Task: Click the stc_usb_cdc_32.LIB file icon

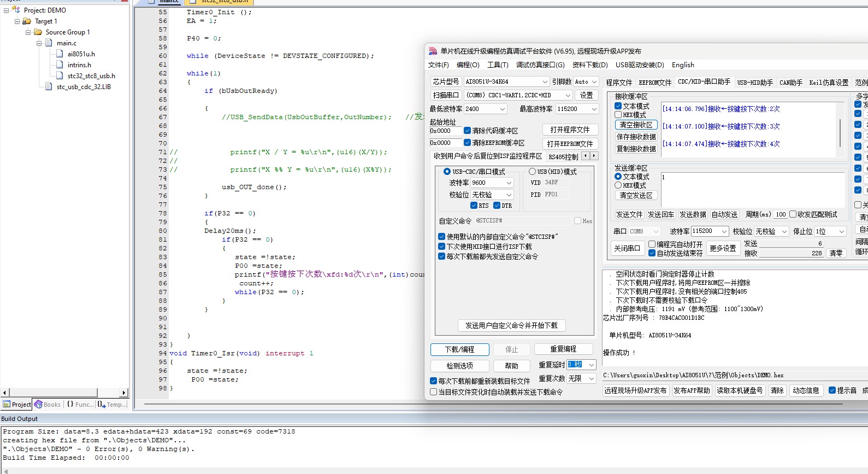Action: click(49, 86)
